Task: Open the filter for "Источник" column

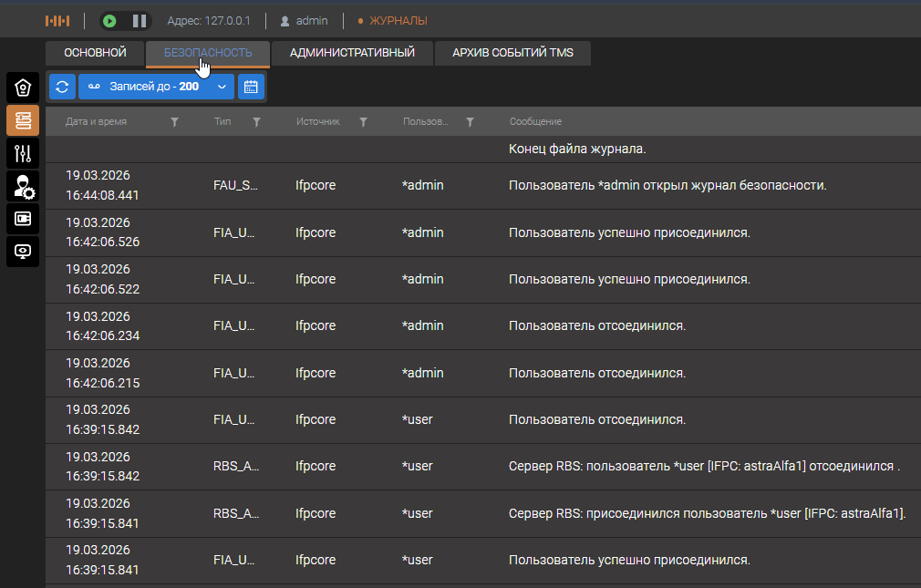Action: point(363,122)
